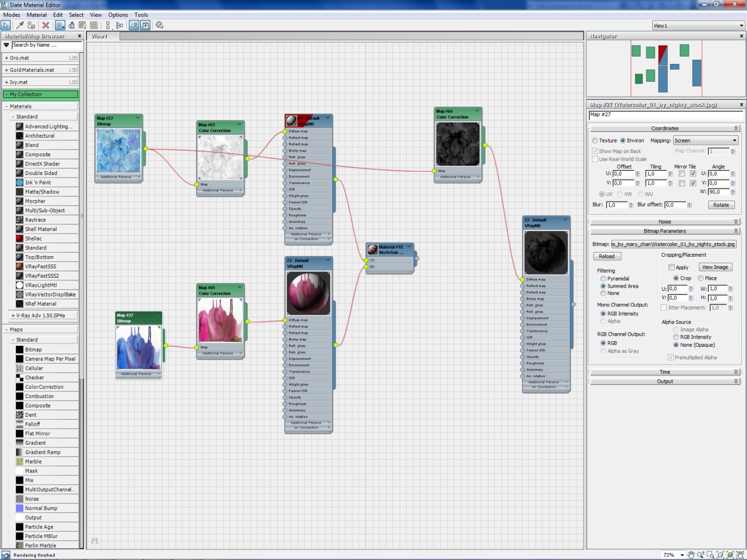Activate the Select tool arrow icon
Screen dimensions: 747x560
coord(6,25)
